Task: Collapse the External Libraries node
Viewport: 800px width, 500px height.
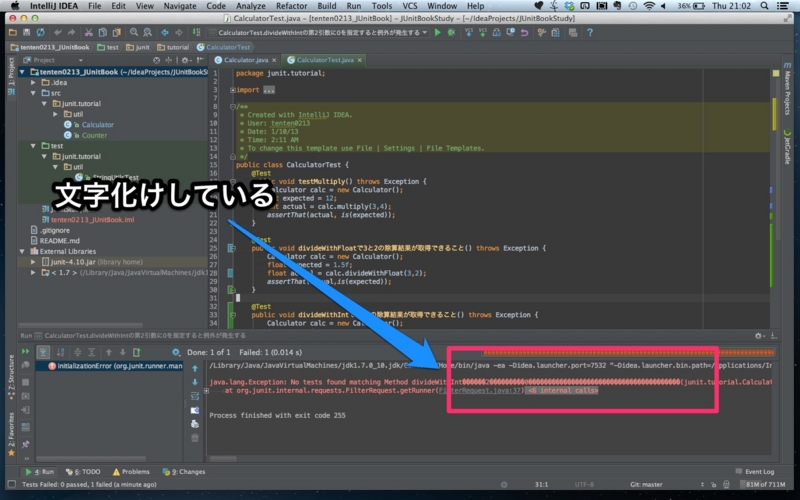Action: (x=22, y=252)
